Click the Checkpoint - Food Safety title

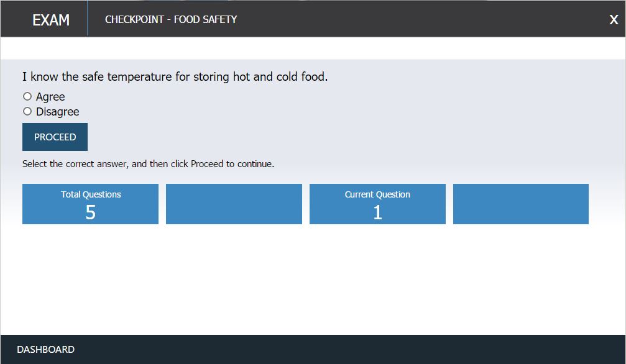pos(171,19)
